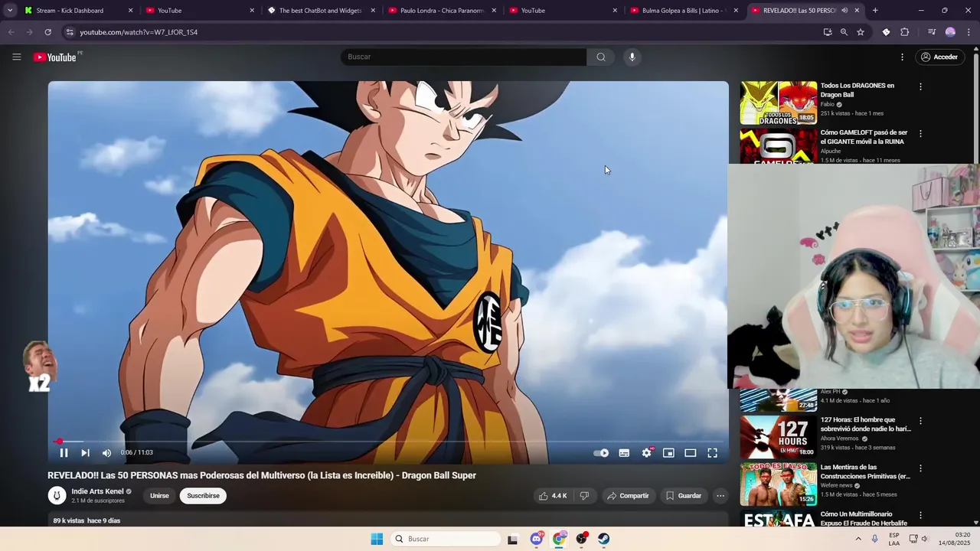The width and height of the screenshot is (980, 551).
Task: Like the video with thumbs up
Action: click(x=552, y=496)
